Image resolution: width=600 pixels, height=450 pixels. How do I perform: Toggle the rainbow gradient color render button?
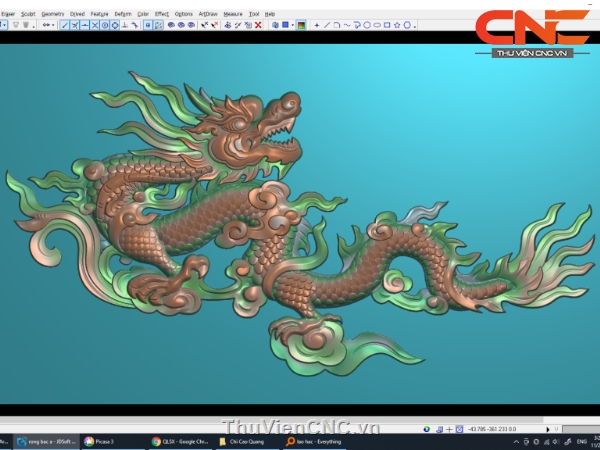tap(302, 25)
